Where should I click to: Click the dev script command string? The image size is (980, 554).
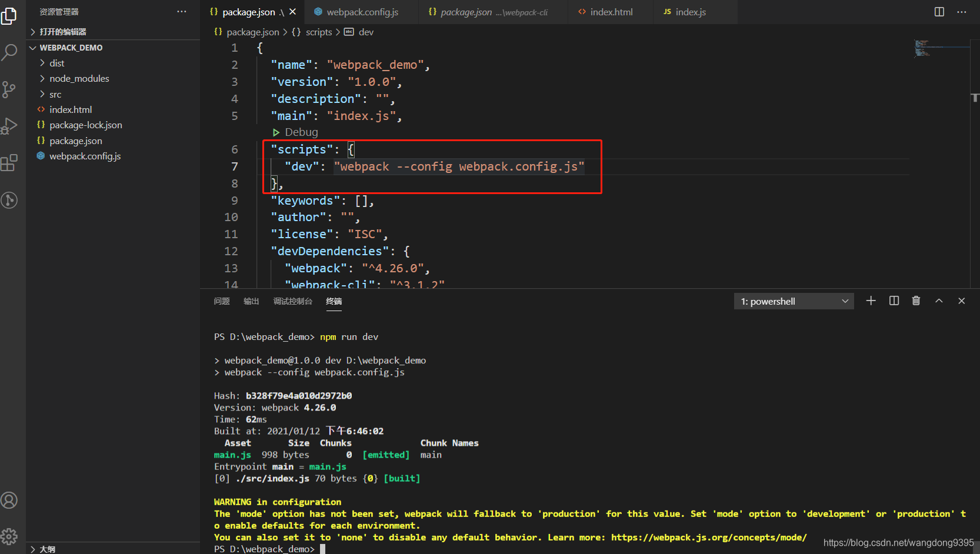[x=459, y=166]
